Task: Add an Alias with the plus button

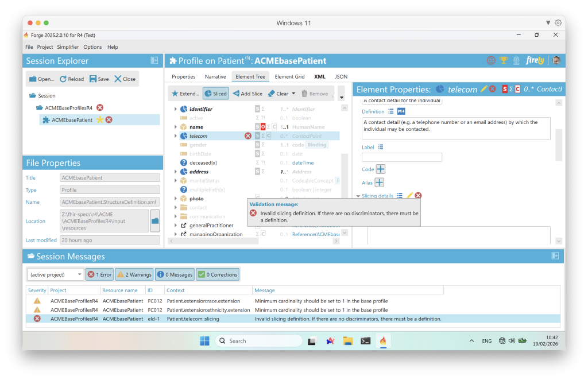Action: click(380, 183)
